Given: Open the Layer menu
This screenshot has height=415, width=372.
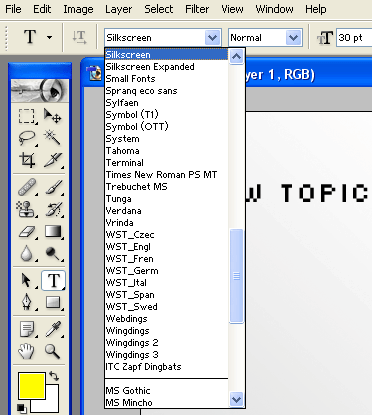Looking at the screenshot, I should 118,9.
